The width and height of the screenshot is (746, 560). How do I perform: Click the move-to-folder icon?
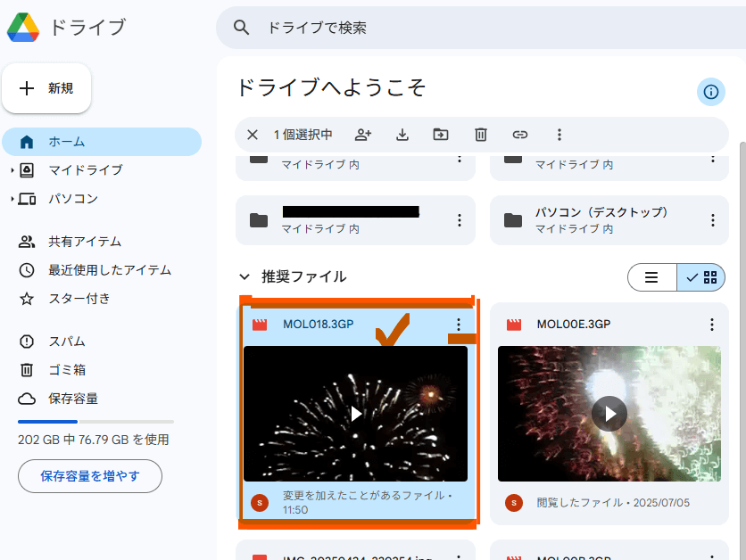click(441, 135)
